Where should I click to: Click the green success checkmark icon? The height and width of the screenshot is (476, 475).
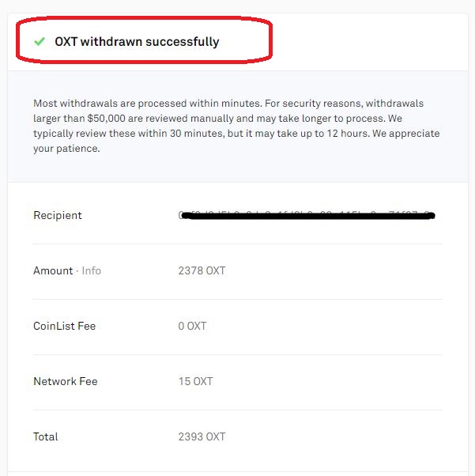pos(40,41)
